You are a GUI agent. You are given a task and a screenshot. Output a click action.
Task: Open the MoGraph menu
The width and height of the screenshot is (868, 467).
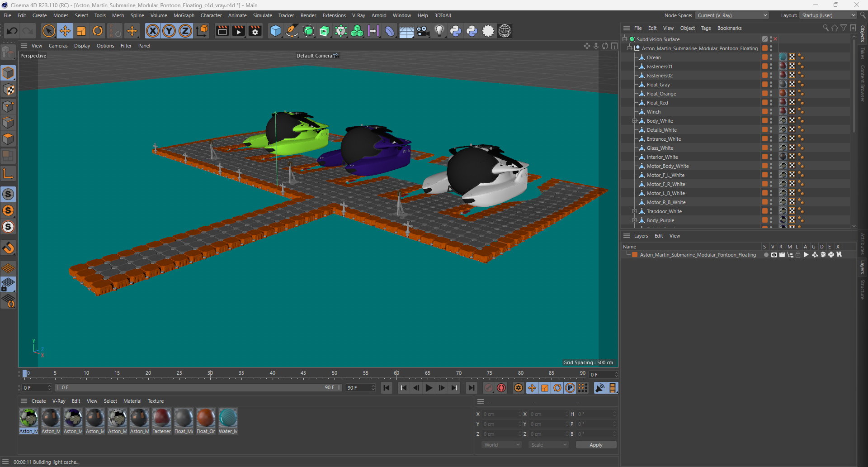click(184, 15)
